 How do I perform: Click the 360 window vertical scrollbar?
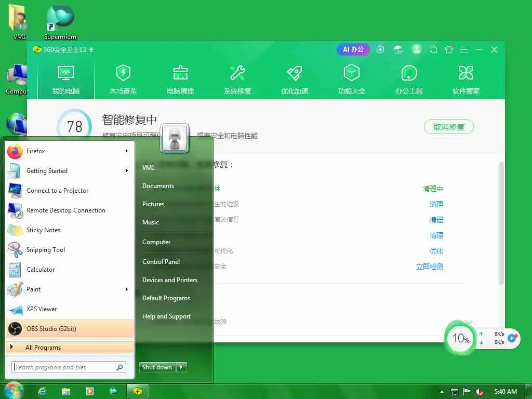pyautogui.click(x=501, y=222)
